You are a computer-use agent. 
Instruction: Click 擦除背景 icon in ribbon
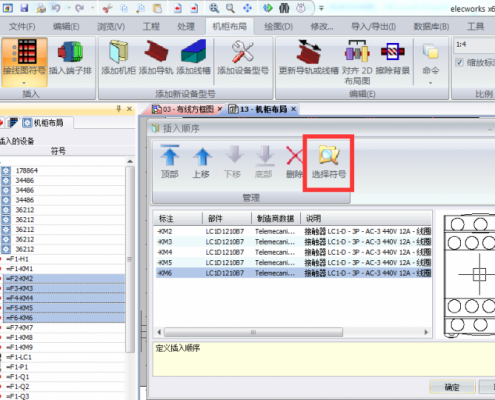click(392, 52)
